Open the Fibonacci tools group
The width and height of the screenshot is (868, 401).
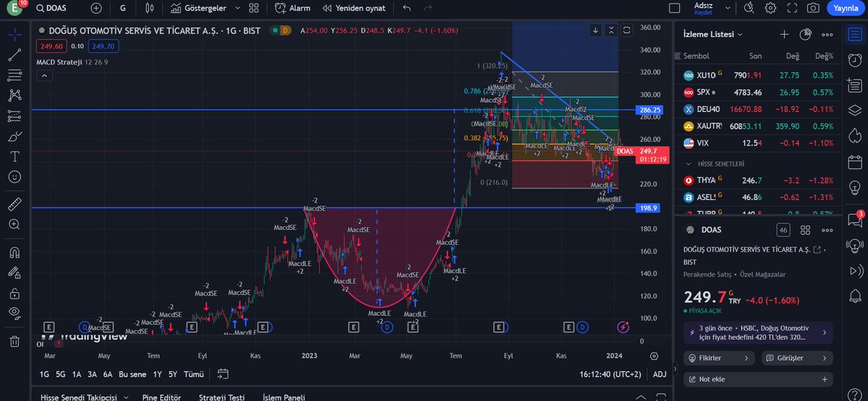click(x=14, y=74)
